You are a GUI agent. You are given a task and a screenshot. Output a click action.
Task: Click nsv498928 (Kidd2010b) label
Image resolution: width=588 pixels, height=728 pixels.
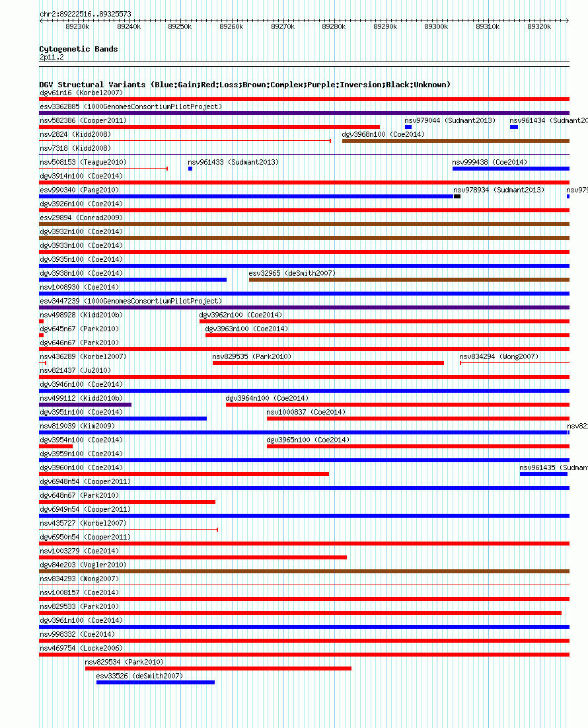(x=82, y=315)
